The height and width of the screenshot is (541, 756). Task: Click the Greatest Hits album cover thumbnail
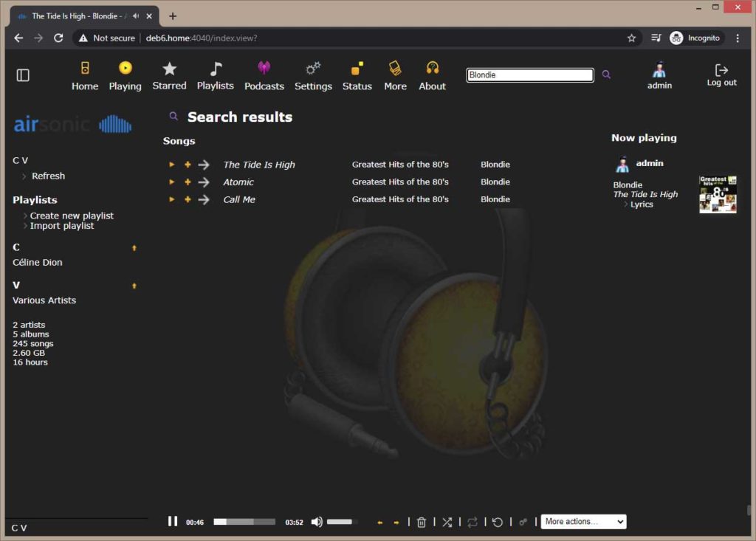[x=718, y=194]
